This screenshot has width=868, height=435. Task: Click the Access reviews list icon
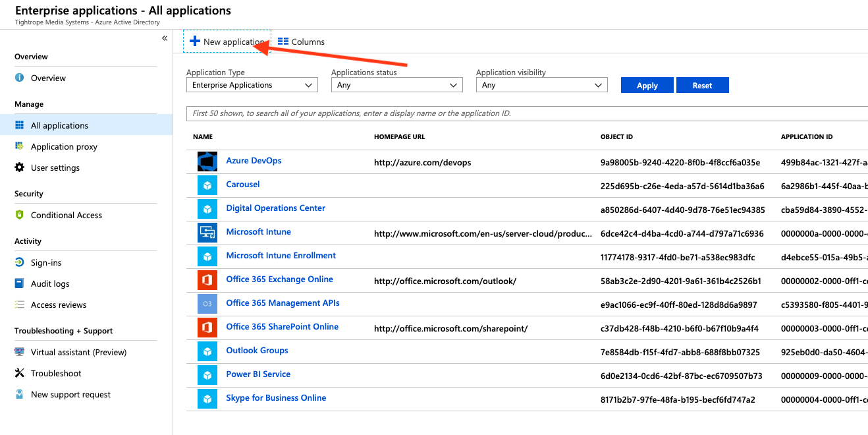(19, 304)
